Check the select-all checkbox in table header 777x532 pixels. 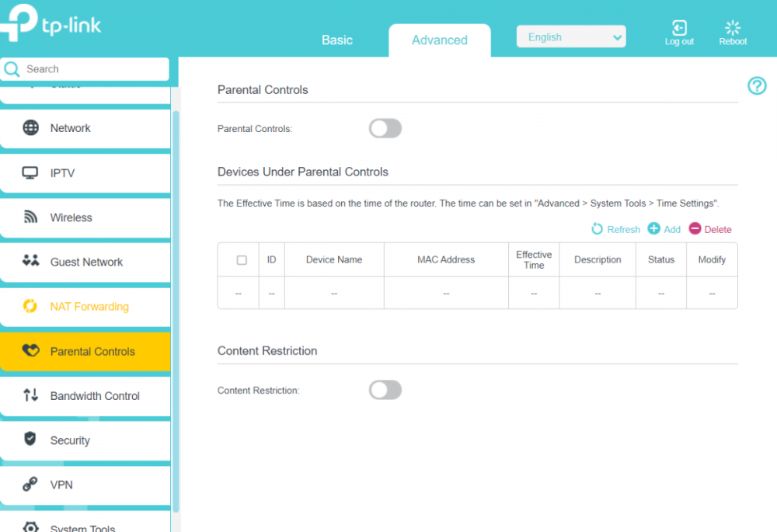point(242,260)
